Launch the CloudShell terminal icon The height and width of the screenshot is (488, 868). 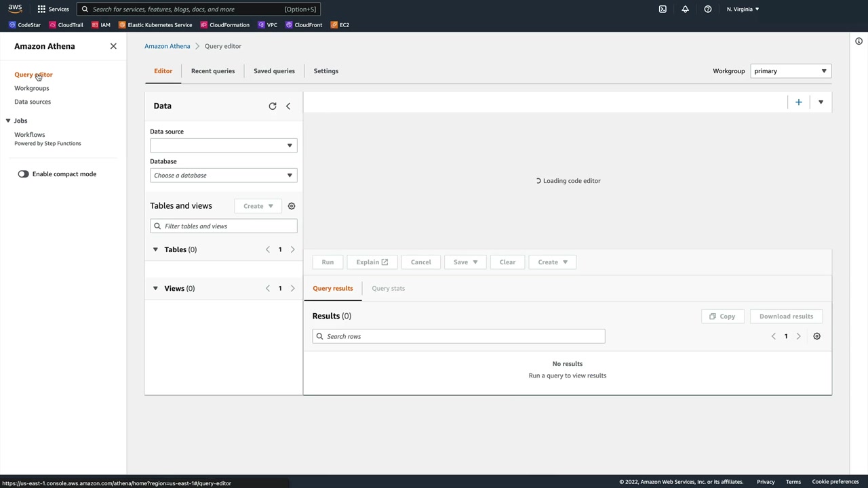tap(663, 9)
